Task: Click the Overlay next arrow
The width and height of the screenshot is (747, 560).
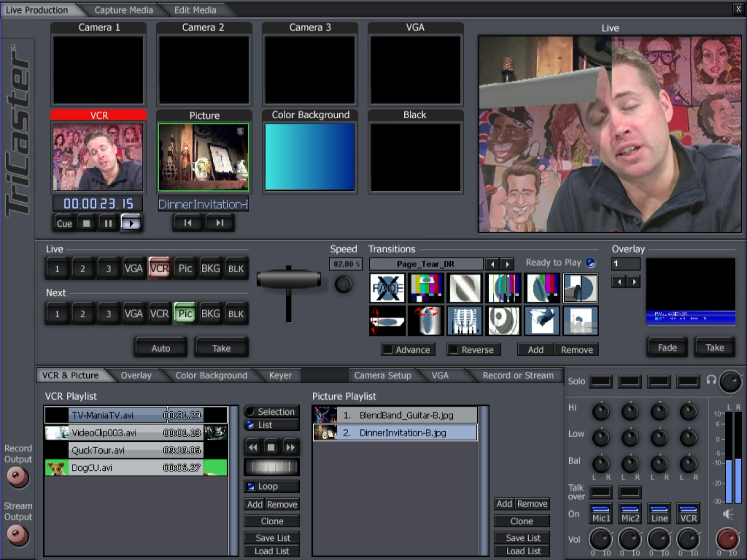Action: click(x=633, y=282)
